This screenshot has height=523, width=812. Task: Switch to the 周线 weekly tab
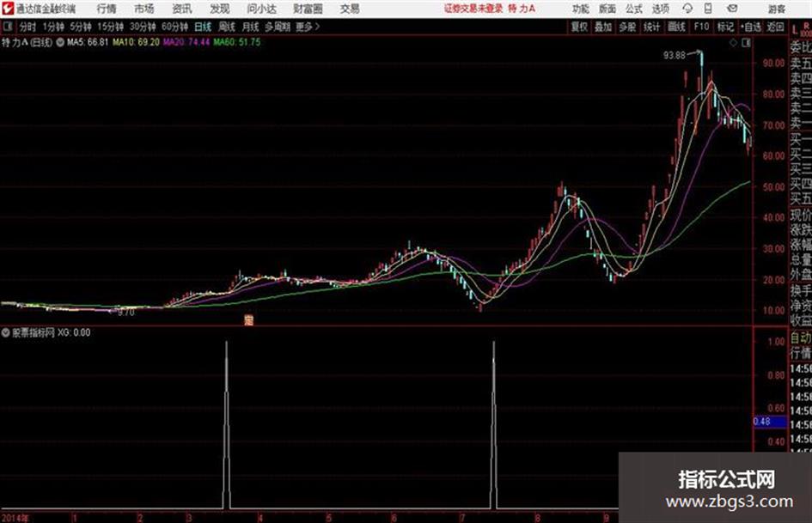pyautogui.click(x=226, y=27)
